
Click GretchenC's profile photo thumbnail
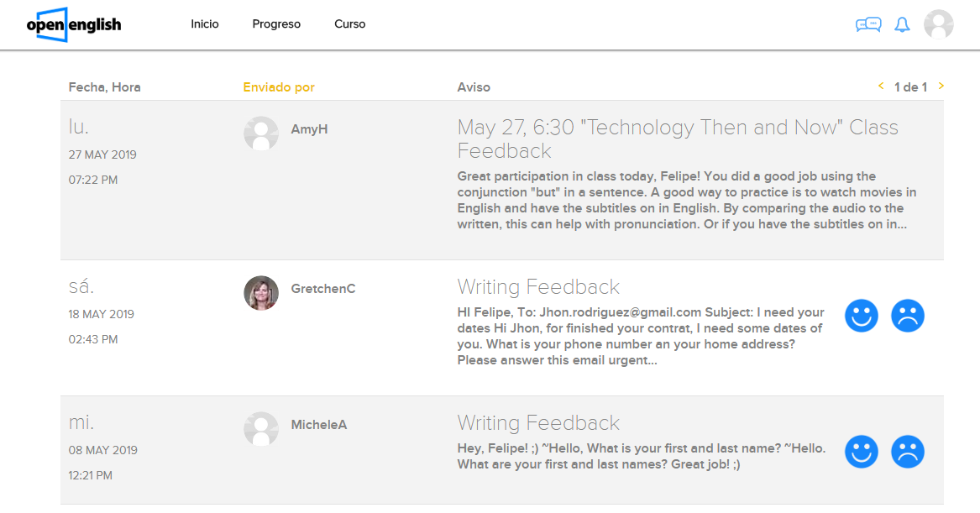pyautogui.click(x=261, y=293)
